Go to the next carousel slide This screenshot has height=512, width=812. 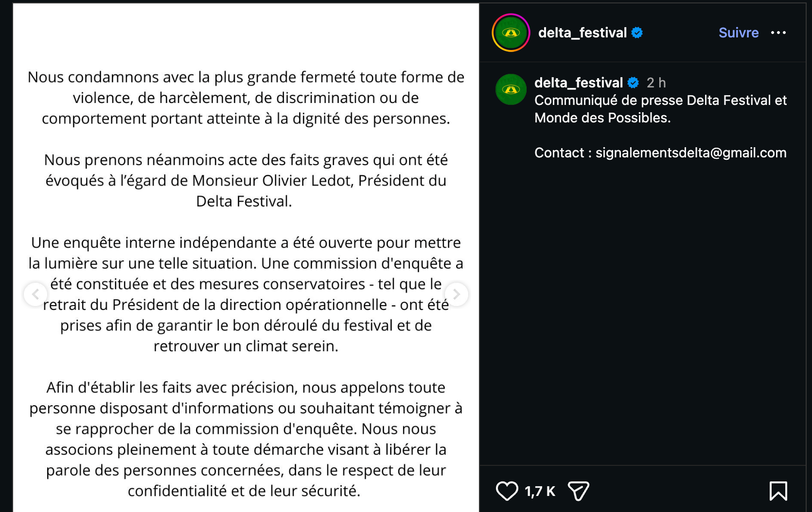(456, 294)
